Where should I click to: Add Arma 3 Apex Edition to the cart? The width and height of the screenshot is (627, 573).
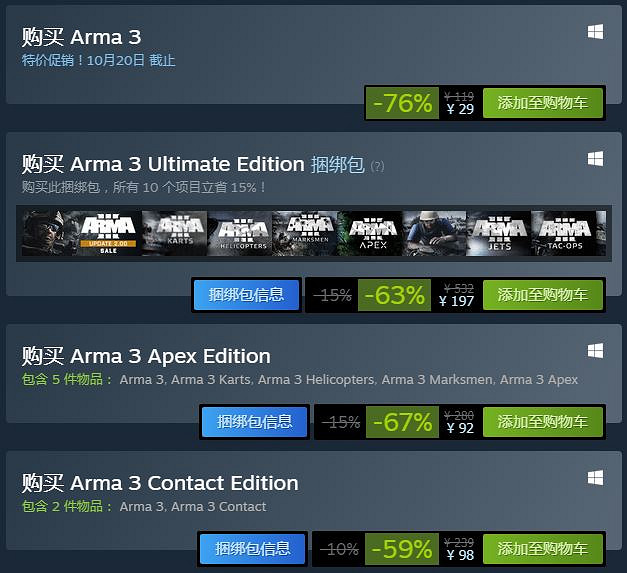coord(543,422)
